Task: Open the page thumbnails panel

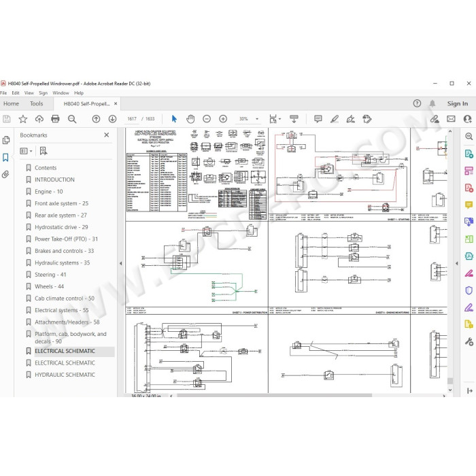Action: tap(5, 140)
